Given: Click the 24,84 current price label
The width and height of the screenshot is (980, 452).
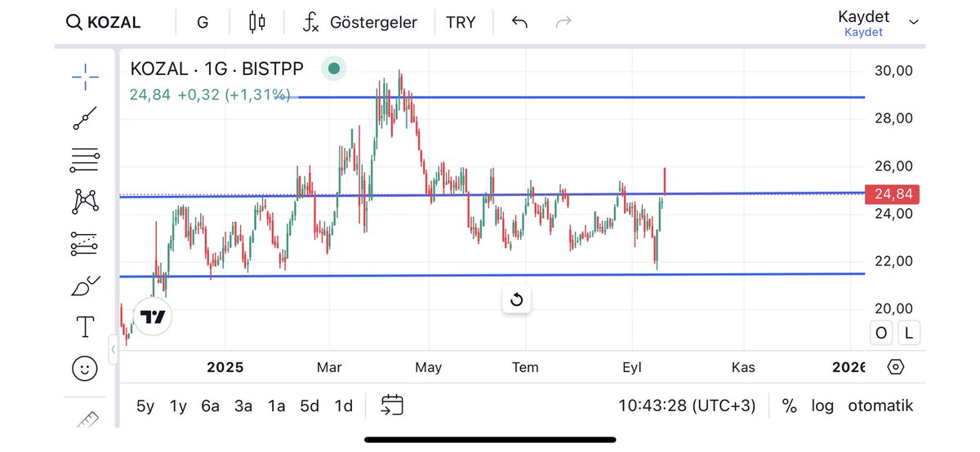Looking at the screenshot, I should point(893,194).
